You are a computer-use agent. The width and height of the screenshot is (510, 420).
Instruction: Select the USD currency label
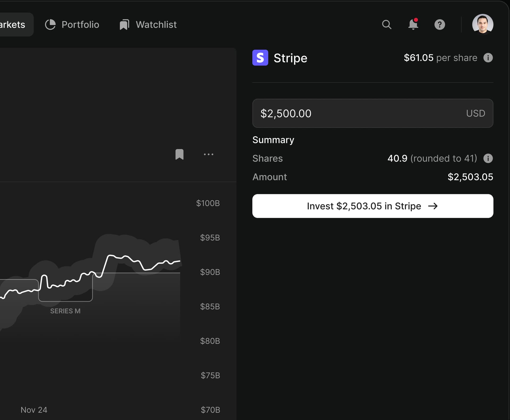point(475,113)
